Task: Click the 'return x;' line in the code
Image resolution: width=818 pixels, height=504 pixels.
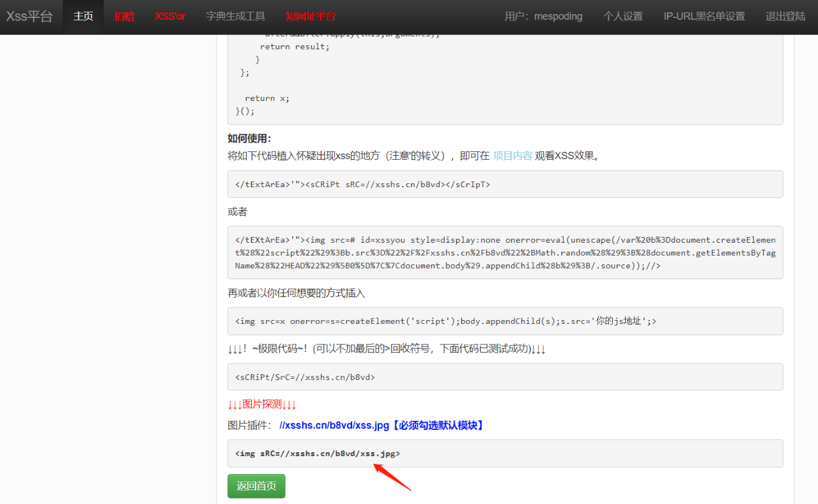Action: tap(267, 98)
